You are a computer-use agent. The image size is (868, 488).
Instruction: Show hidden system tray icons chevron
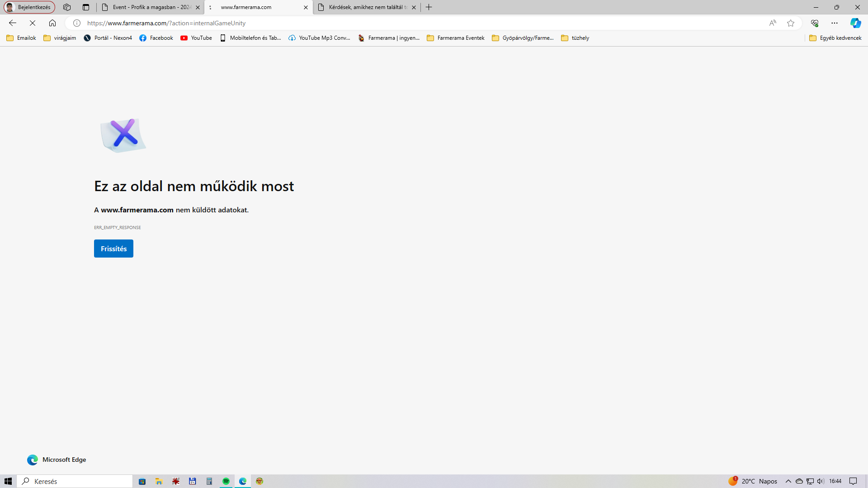[788, 481]
